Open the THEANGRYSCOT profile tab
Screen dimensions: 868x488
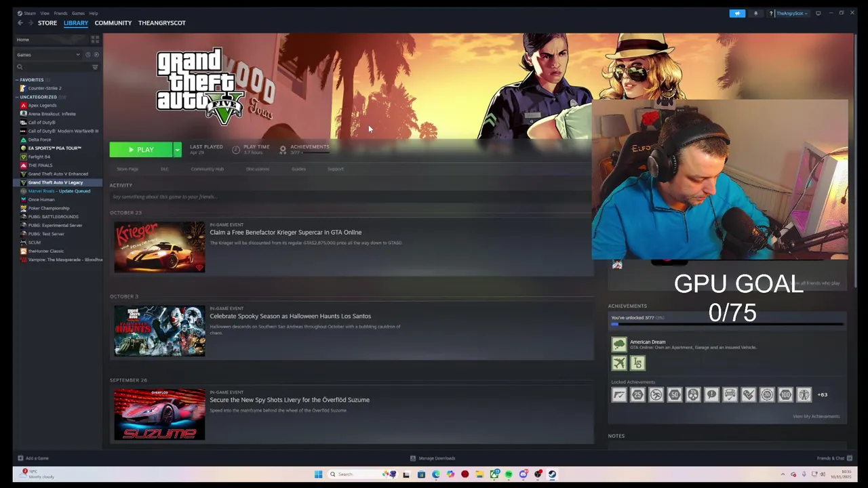coord(162,23)
